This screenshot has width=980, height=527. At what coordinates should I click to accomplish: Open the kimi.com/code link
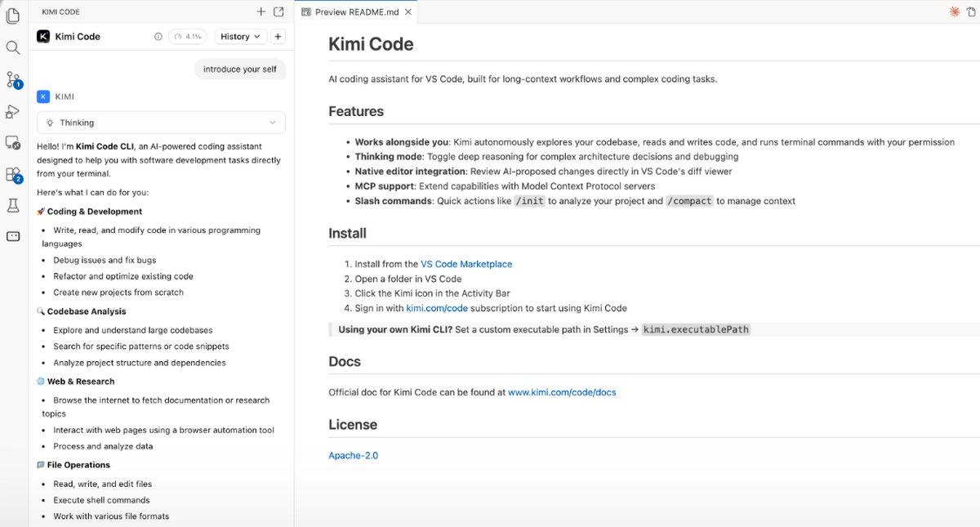(437, 308)
